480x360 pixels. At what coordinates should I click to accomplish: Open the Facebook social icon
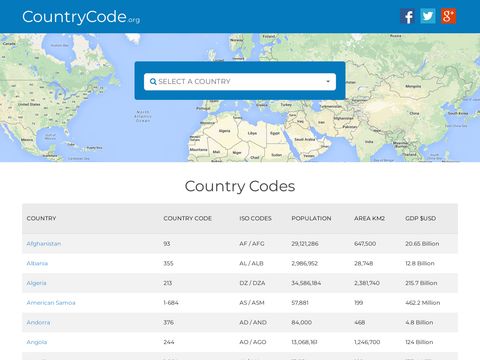click(x=408, y=16)
